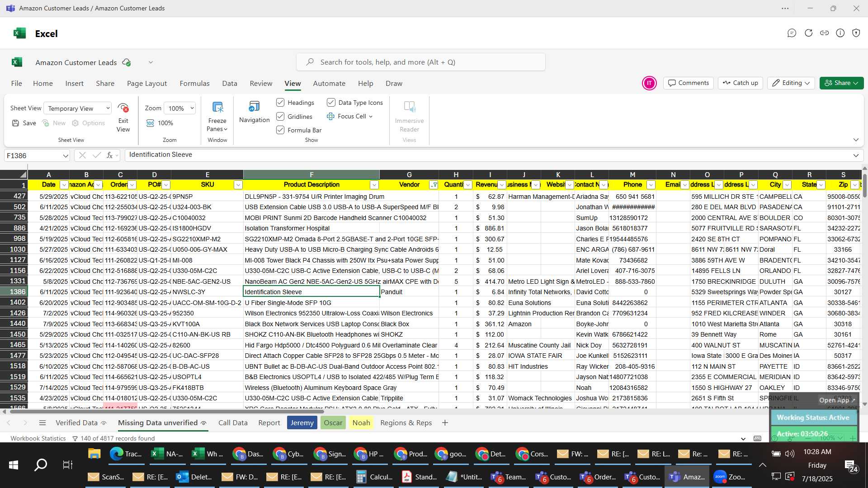Click the next sheet arrow
Viewport: 868px width, 488px height.
(x=25, y=422)
